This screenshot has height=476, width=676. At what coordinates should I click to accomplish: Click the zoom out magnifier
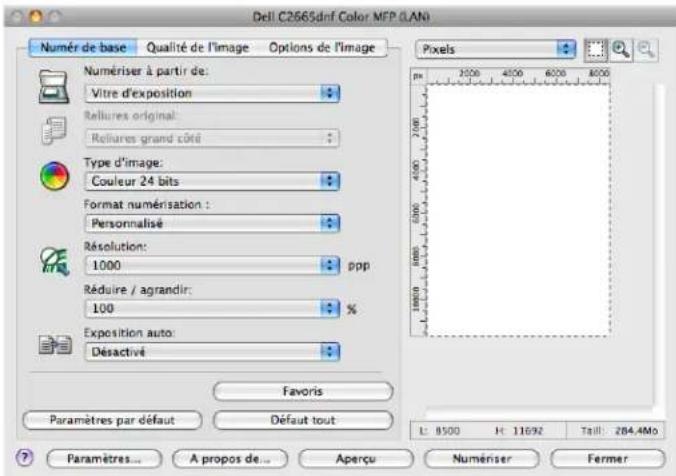646,50
